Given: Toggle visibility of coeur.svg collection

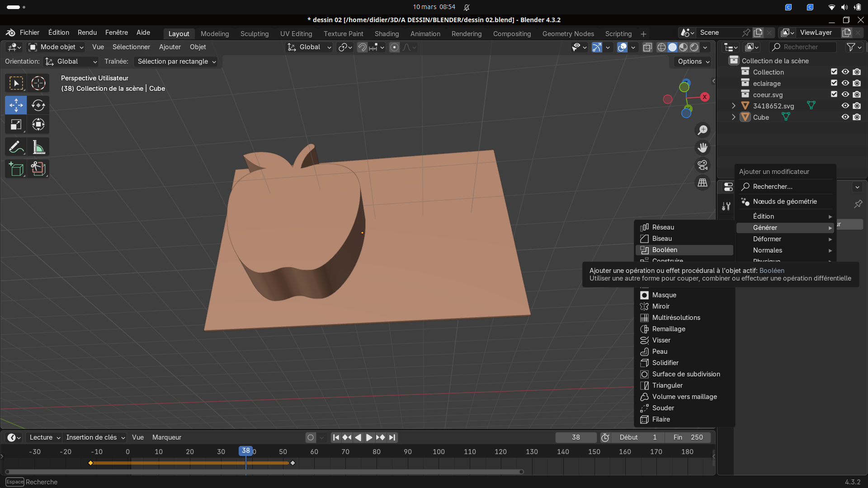Looking at the screenshot, I should (x=845, y=94).
